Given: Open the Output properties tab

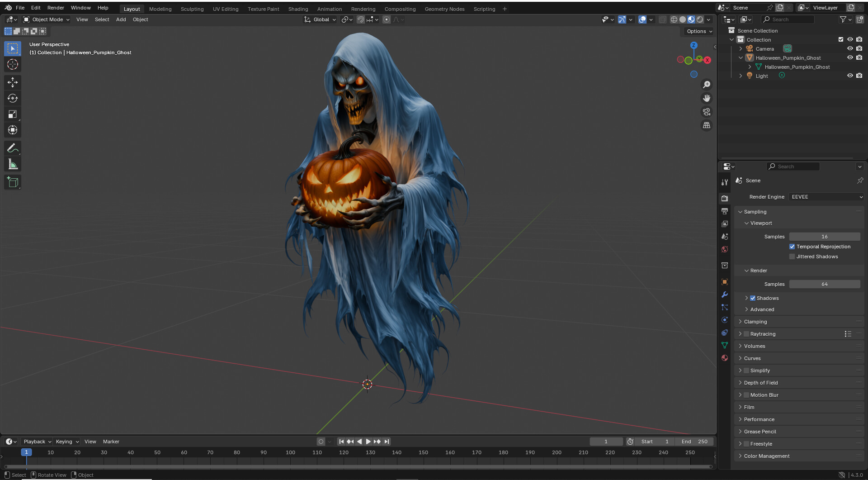Looking at the screenshot, I should pyautogui.click(x=725, y=211).
